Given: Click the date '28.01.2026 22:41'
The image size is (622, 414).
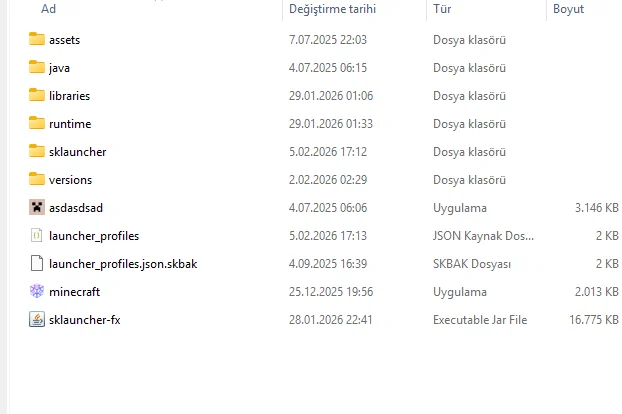Looking at the screenshot, I should point(330,320).
